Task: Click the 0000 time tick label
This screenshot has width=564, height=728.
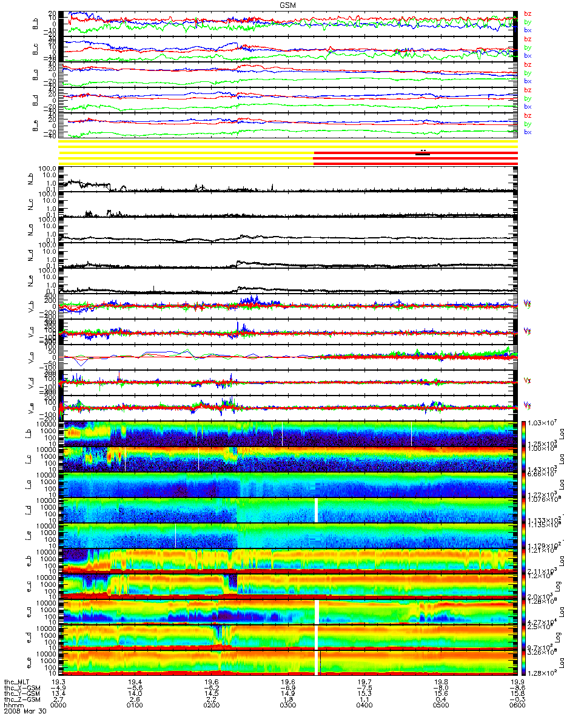Action: 59,706
